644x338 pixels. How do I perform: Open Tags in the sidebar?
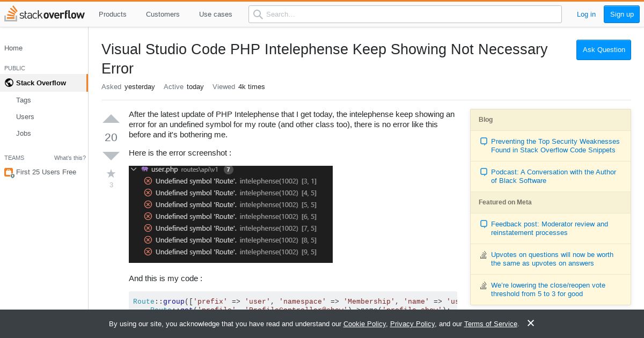pyautogui.click(x=24, y=100)
